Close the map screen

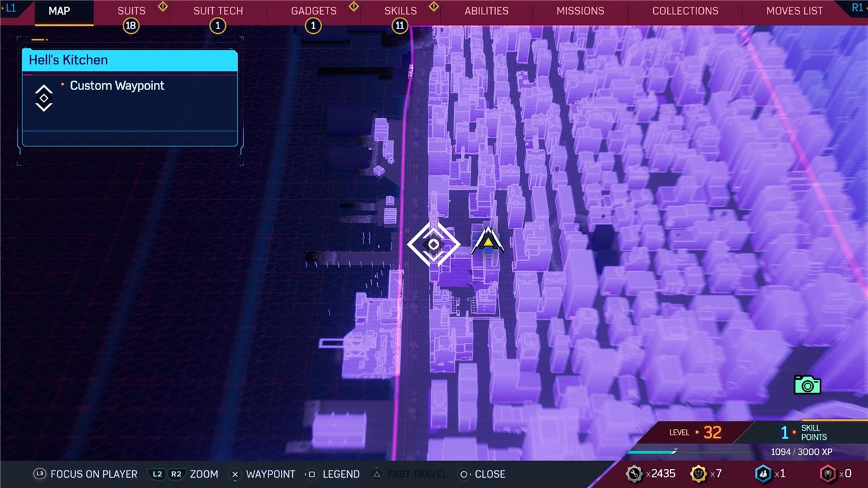482,474
